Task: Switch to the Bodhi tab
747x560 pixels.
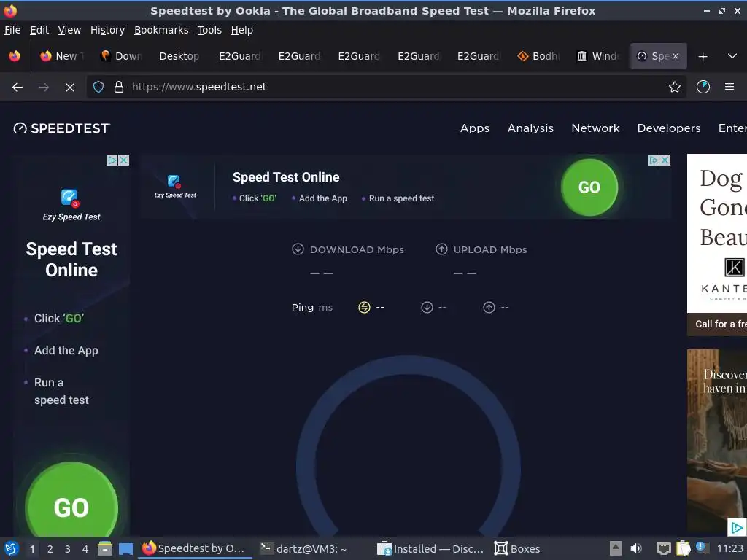Action: (x=538, y=56)
